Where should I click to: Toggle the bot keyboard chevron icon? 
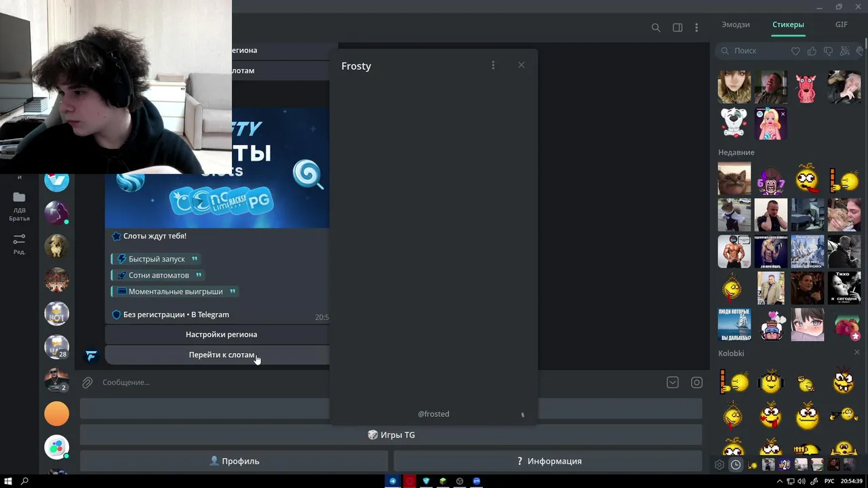tap(673, 382)
